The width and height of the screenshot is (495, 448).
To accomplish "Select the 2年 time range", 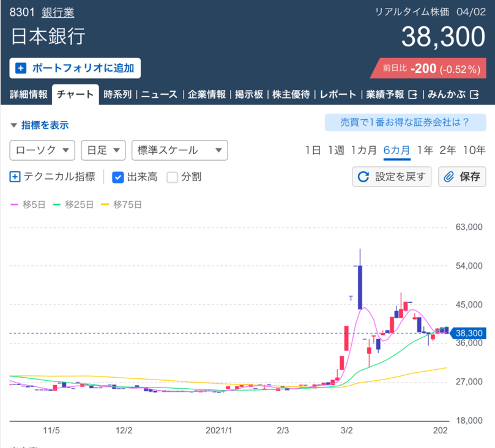I will [x=448, y=150].
